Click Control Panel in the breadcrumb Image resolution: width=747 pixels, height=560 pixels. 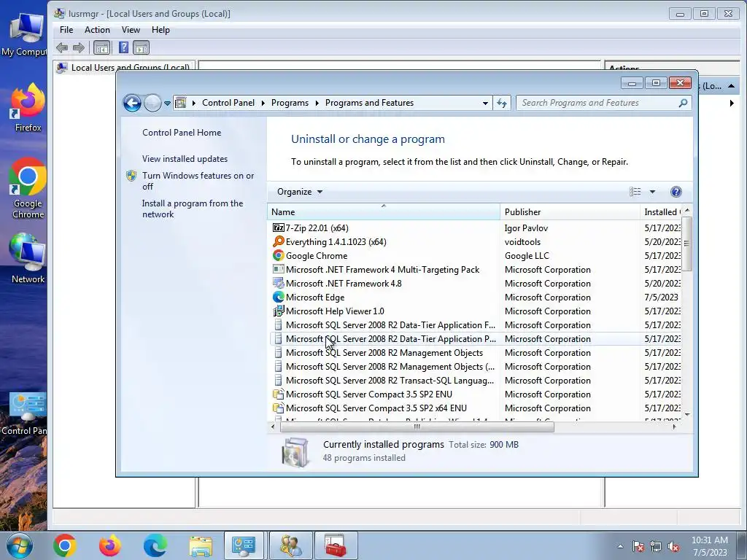click(228, 103)
